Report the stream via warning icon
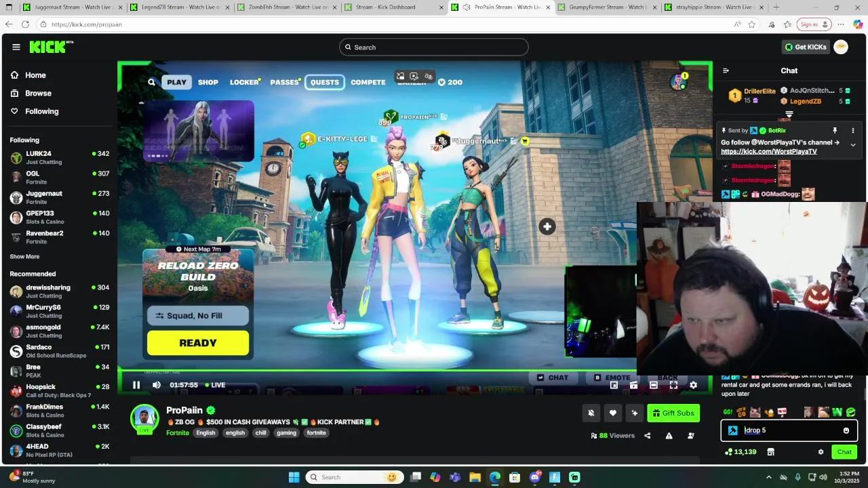The width and height of the screenshot is (868, 488). tap(669, 436)
